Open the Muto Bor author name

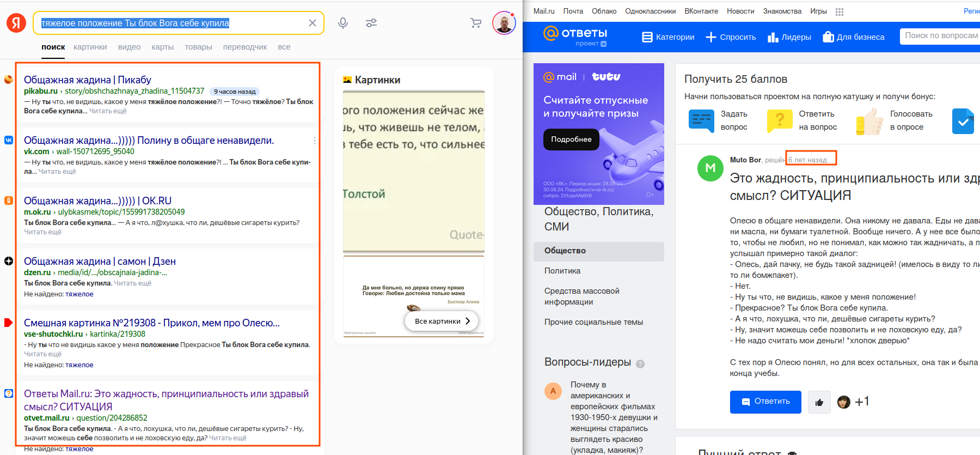(x=745, y=160)
